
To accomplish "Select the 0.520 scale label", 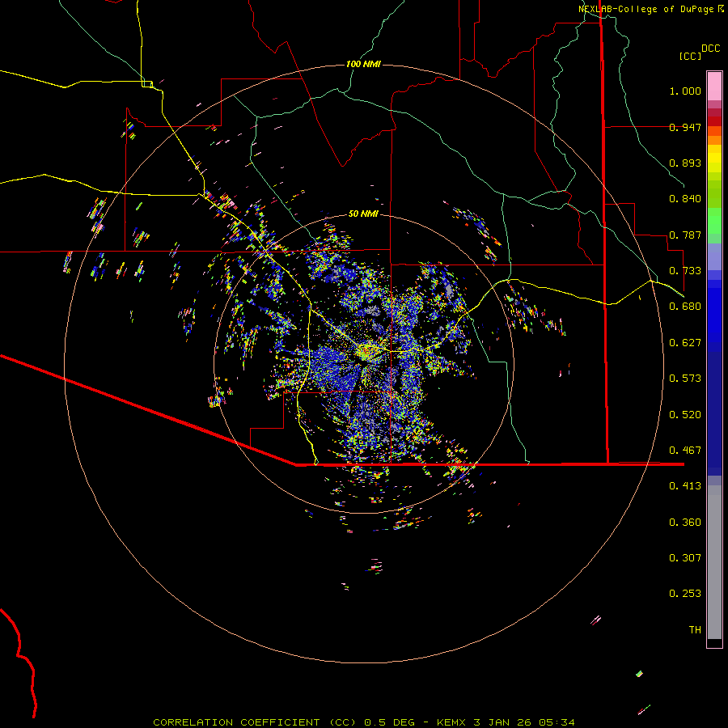I will (685, 415).
